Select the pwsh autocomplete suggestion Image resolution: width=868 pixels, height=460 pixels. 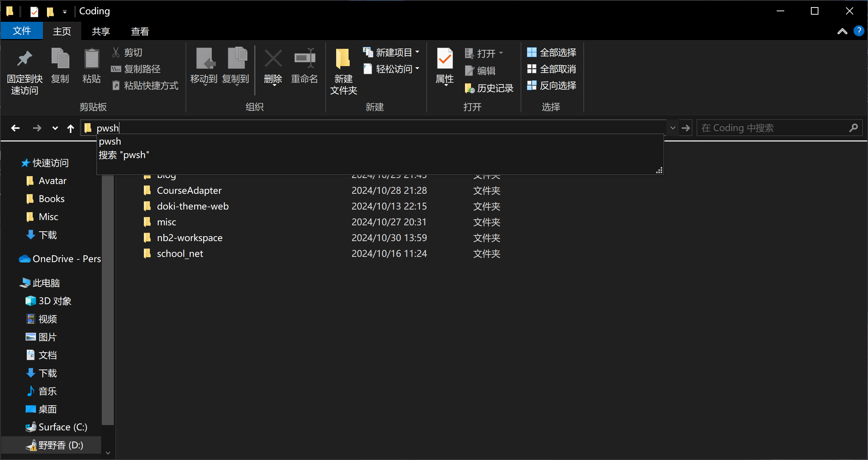click(x=110, y=142)
